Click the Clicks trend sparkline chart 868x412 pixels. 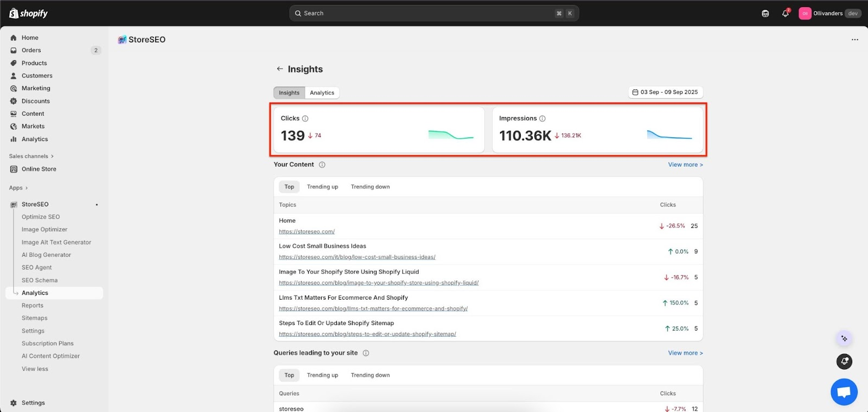(451, 135)
